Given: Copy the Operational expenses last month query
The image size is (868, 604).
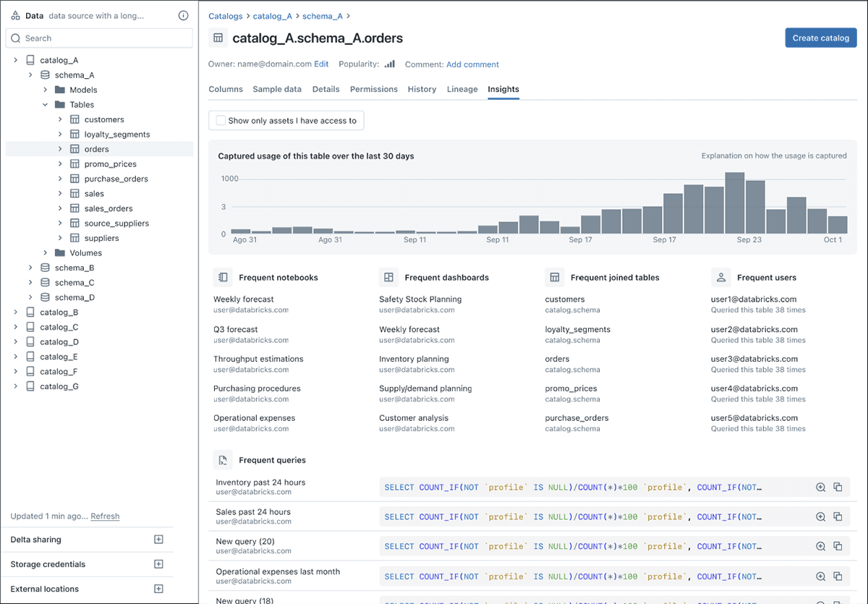Looking at the screenshot, I should pyautogui.click(x=838, y=577).
